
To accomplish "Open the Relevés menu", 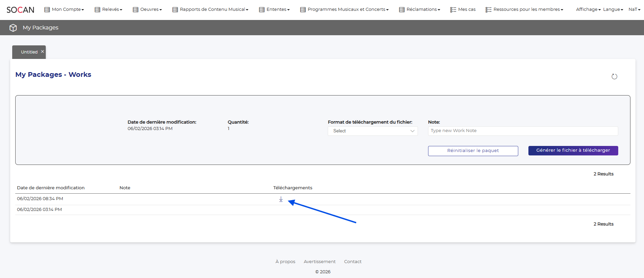I will (108, 9).
